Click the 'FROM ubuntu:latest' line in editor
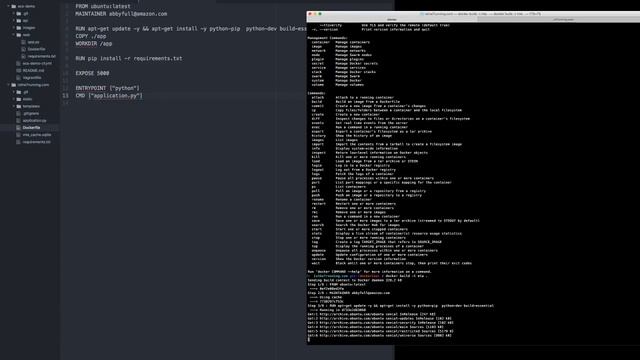The width and height of the screenshot is (640, 360). tap(103, 7)
